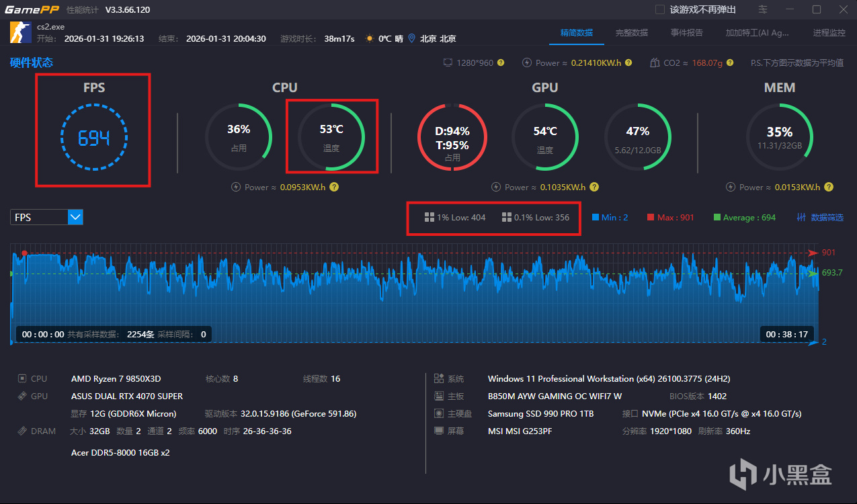Screen dimensions: 857x504
Task: Click the 0.1% Low grid icon
Action: 507,217
